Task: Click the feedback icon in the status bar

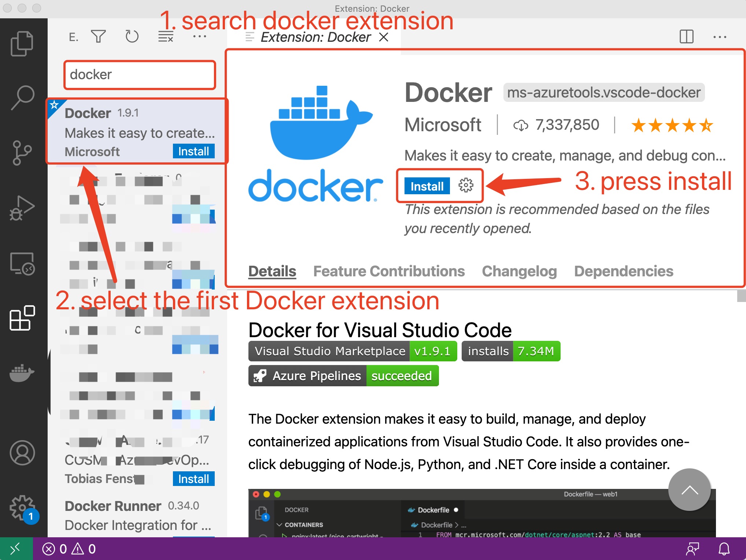Action: (x=692, y=549)
